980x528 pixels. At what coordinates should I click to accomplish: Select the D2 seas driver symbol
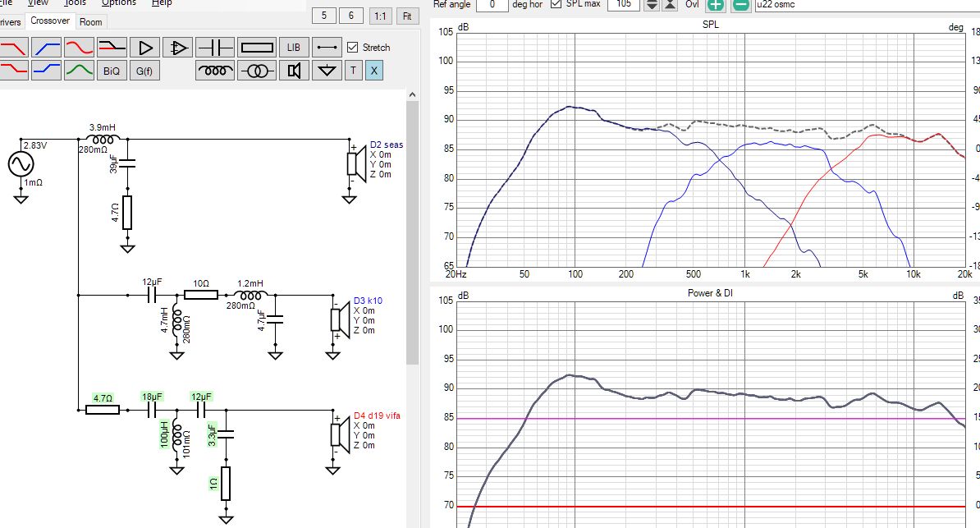(356, 163)
